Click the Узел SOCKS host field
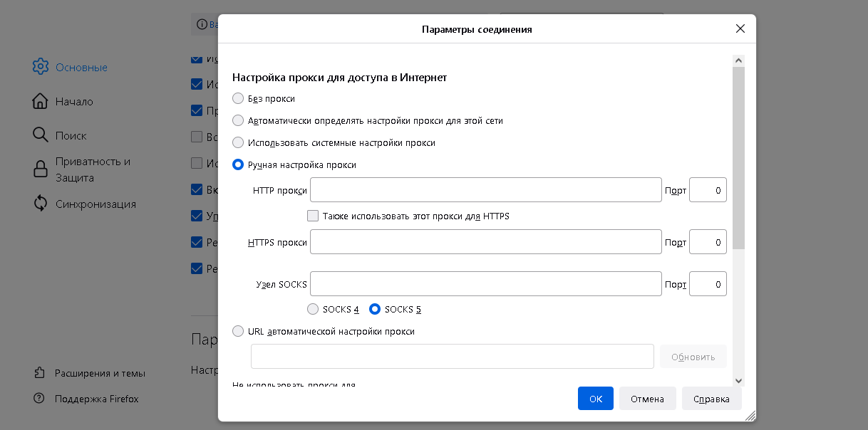This screenshot has width=868, height=430. (x=485, y=284)
